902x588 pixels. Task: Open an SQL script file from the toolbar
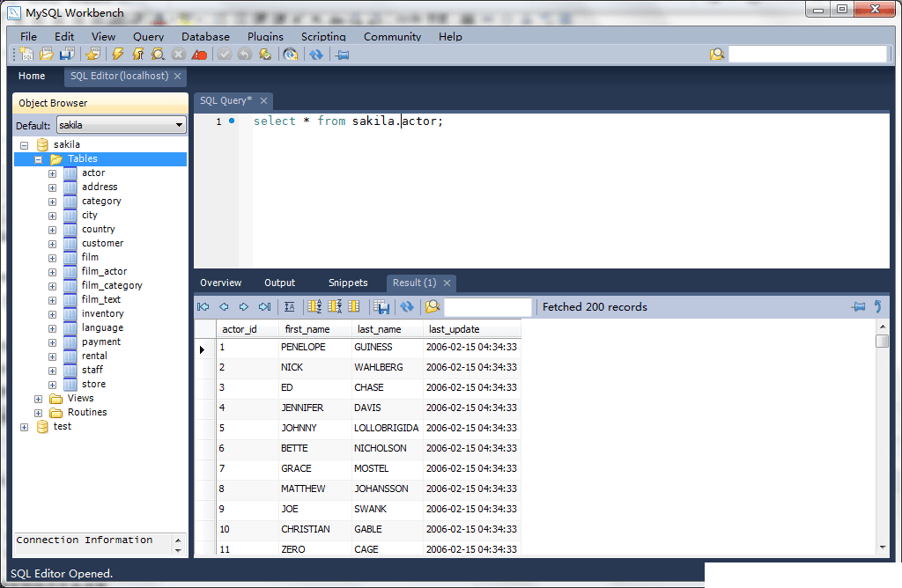(47, 55)
